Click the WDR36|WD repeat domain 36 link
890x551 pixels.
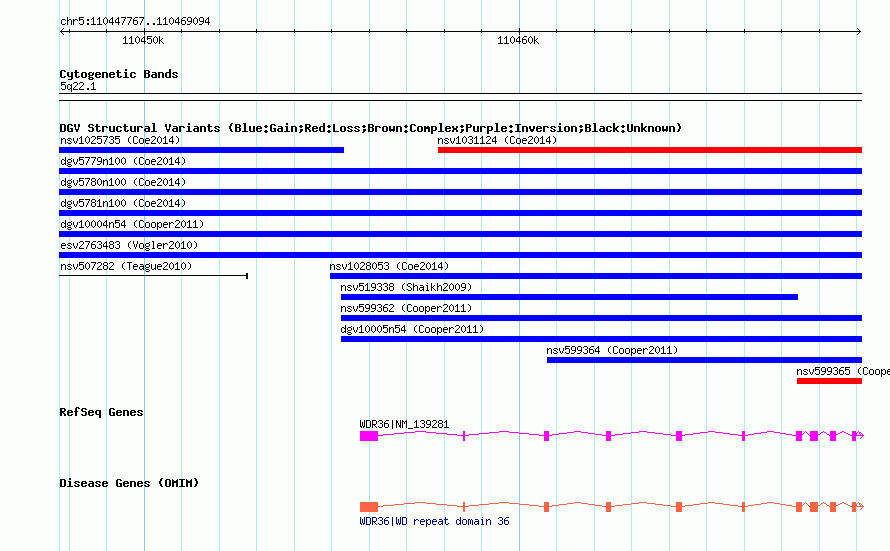click(434, 521)
